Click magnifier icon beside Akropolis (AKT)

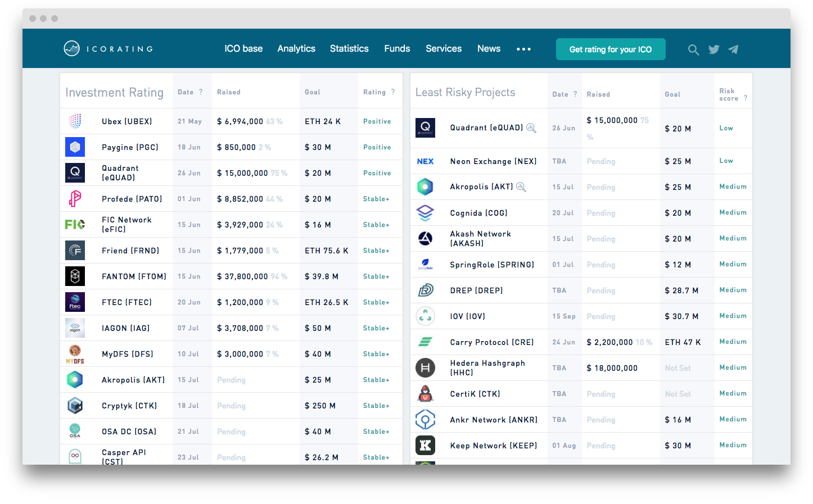[521, 187]
